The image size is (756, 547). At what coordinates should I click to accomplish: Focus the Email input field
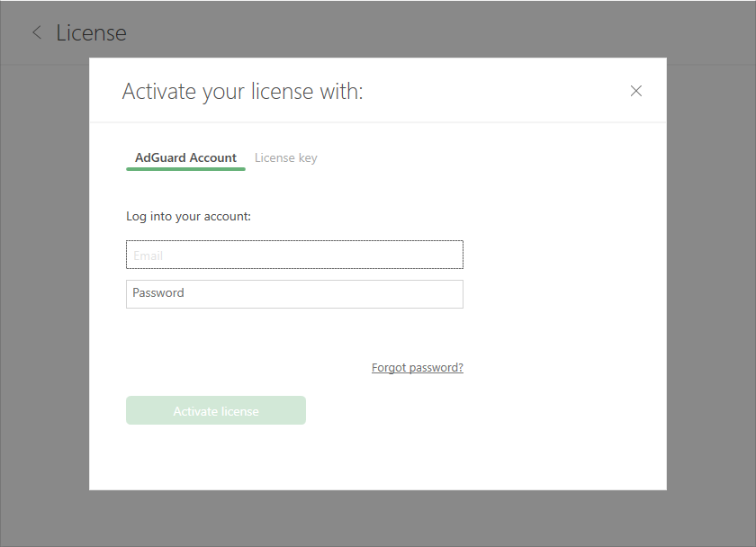294,256
